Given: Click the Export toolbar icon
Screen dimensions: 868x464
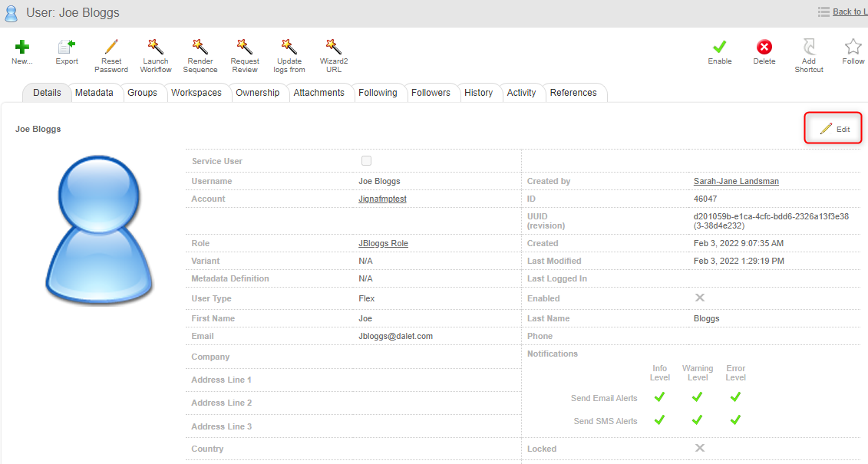Looking at the screenshot, I should 67,47.
